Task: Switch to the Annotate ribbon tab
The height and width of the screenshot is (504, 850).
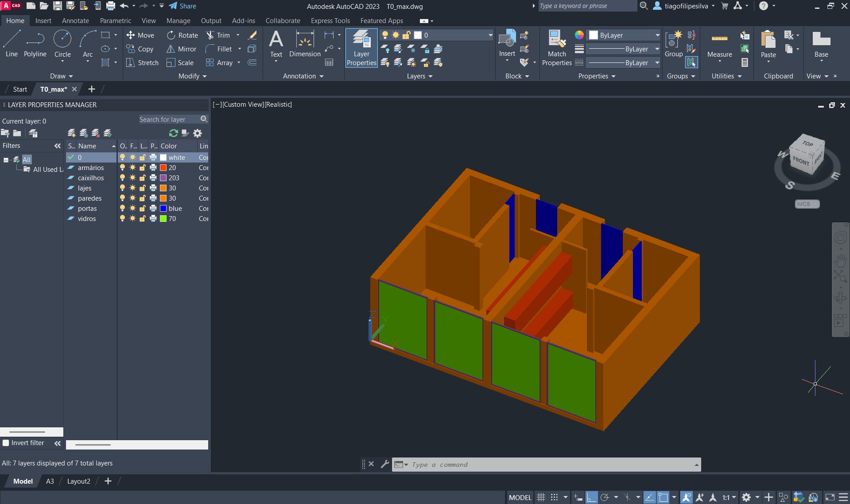Action: 75,21
